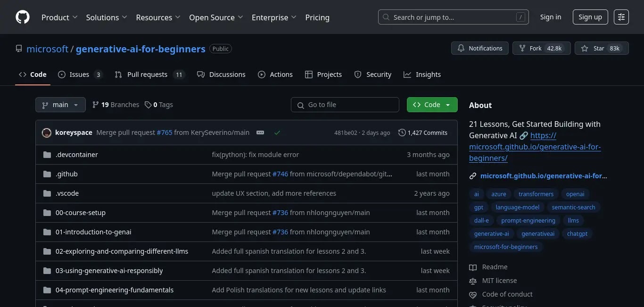Click the folder icon beside .github

[x=47, y=174]
